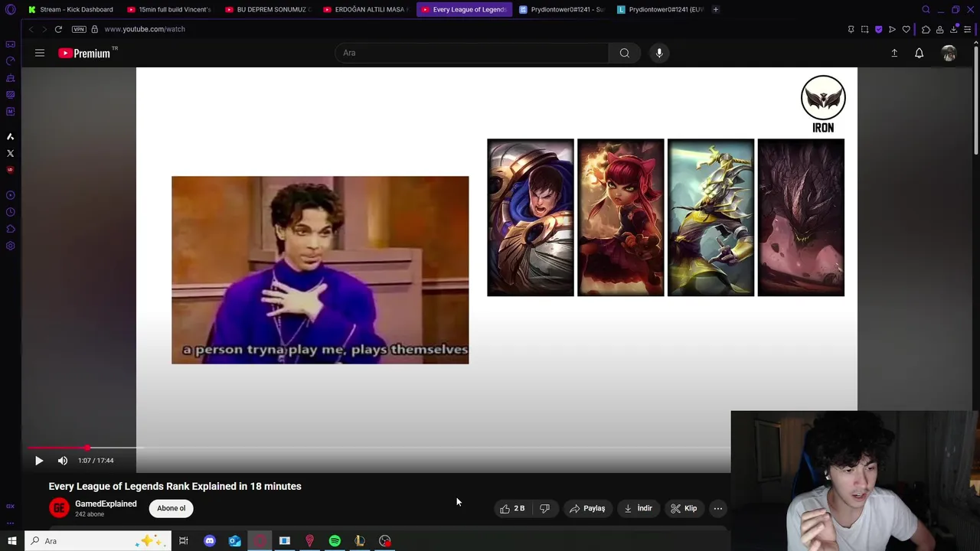Select the Prydiontower0#1241 (EUW) tab
This screenshot has width=980, height=551.
[659, 9]
